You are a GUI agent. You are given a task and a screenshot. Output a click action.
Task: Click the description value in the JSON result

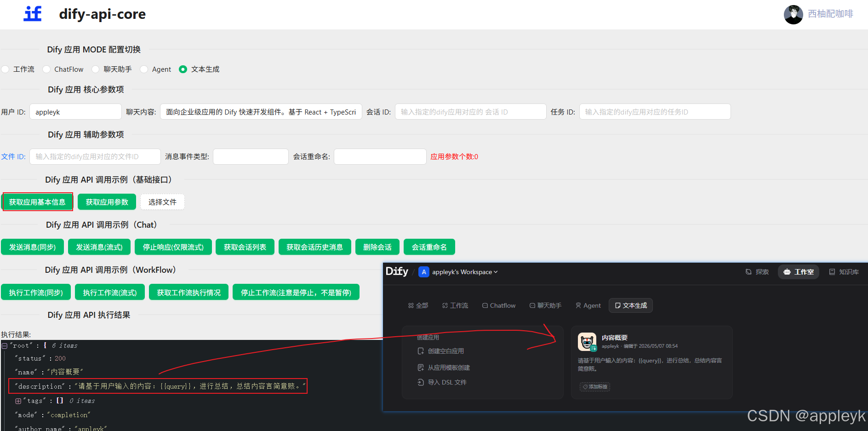tap(190, 386)
